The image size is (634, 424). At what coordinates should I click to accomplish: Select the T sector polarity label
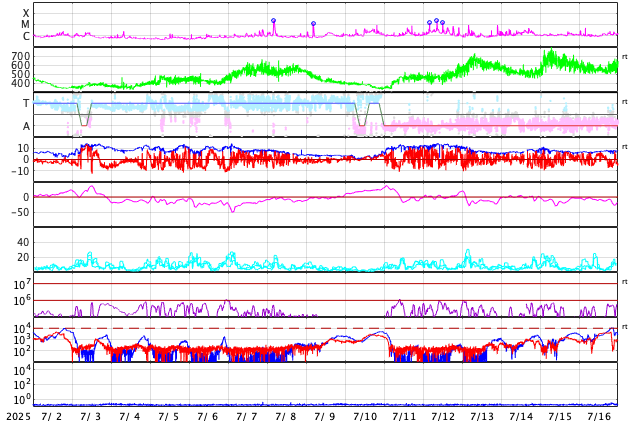pos(26,103)
